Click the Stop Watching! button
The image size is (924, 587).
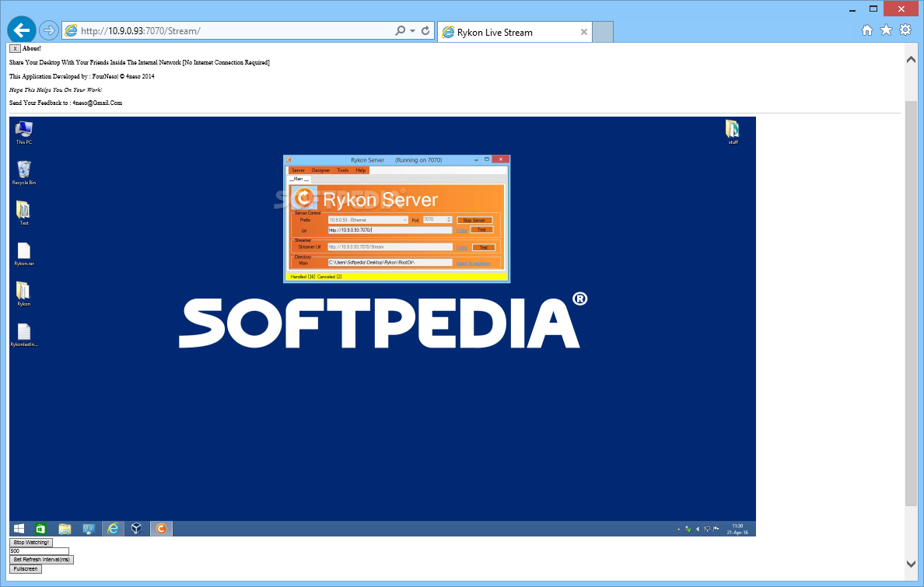point(31,542)
